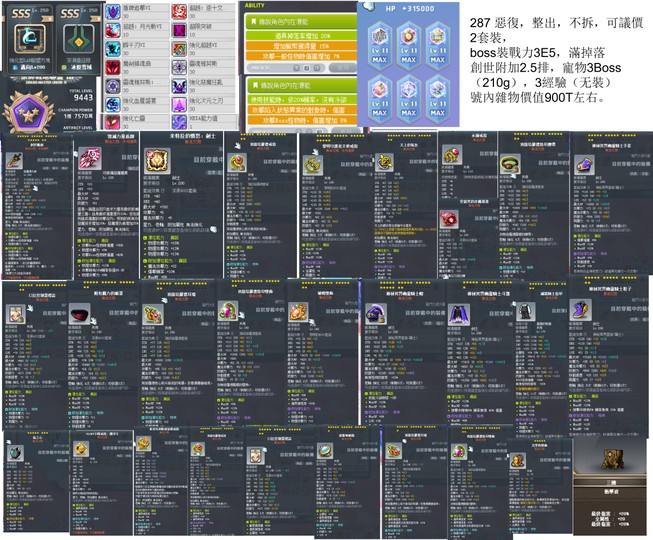
Task: Click the top-right Lv 11 MAX hexagon
Action: click(437, 45)
